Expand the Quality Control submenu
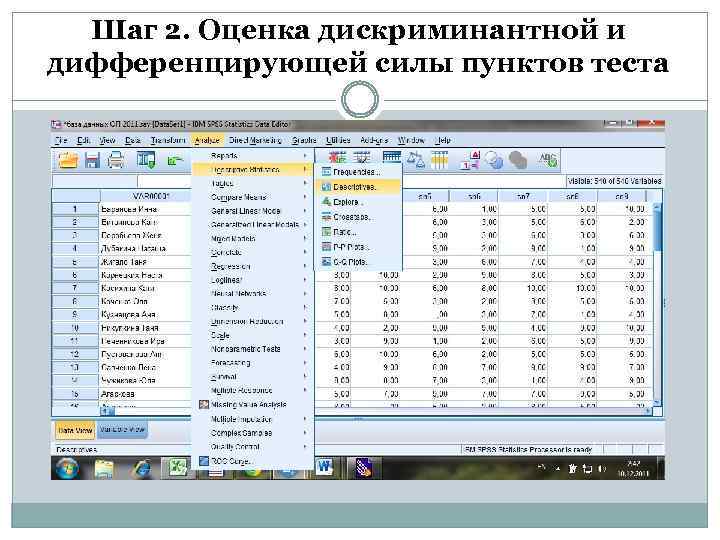Viewport: 720px width, 540px height. (253, 447)
